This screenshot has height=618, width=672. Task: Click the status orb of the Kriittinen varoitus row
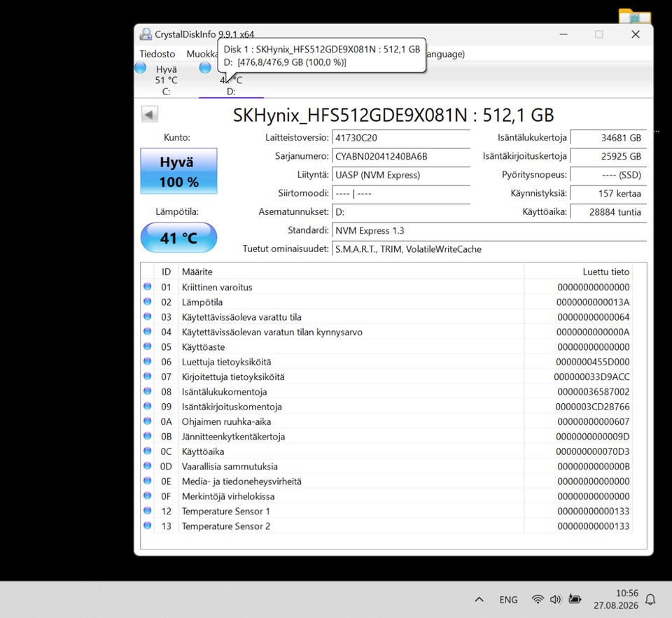coord(148,286)
